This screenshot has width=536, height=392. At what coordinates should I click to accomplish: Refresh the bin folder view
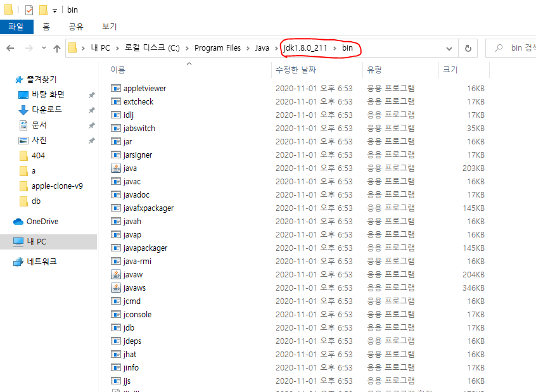pos(468,48)
